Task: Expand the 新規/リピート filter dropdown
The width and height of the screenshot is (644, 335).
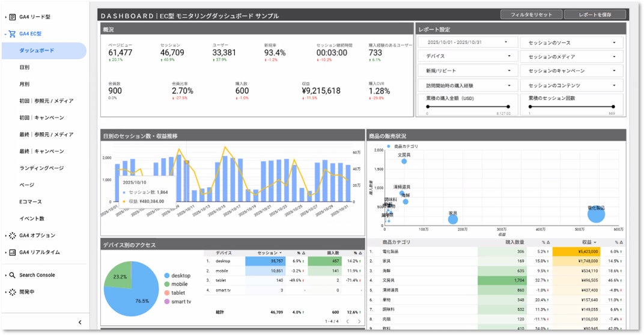Action: pyautogui.click(x=467, y=71)
